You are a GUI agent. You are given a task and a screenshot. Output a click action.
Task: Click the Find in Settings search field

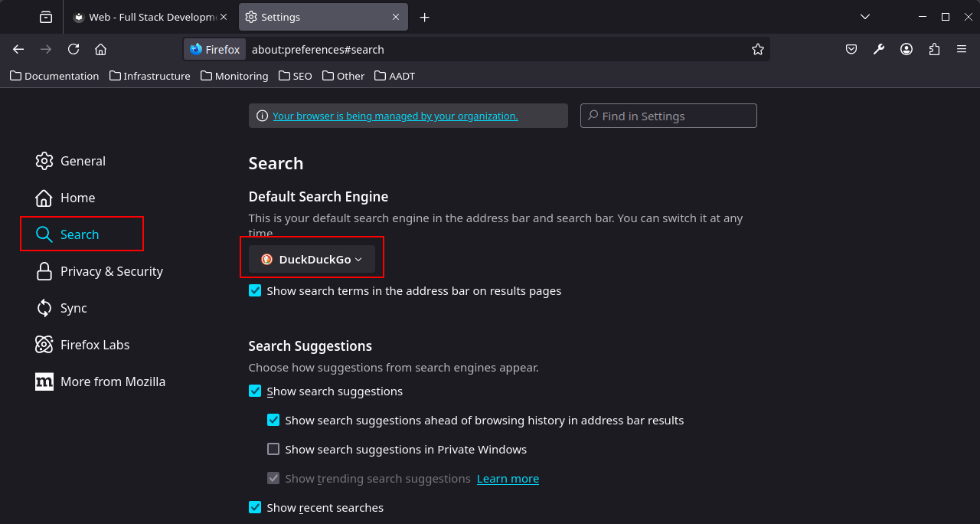pyautogui.click(x=668, y=116)
